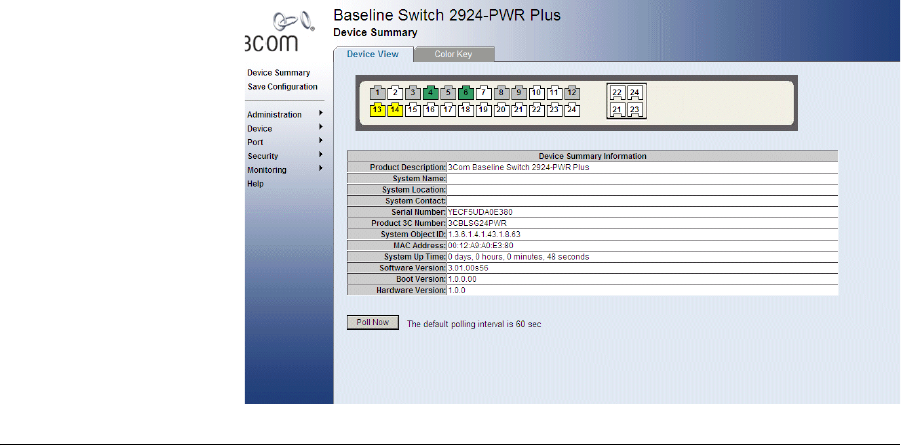The height and width of the screenshot is (446, 901).
Task: Select yellow port 14 in device view
Action: (x=395, y=109)
